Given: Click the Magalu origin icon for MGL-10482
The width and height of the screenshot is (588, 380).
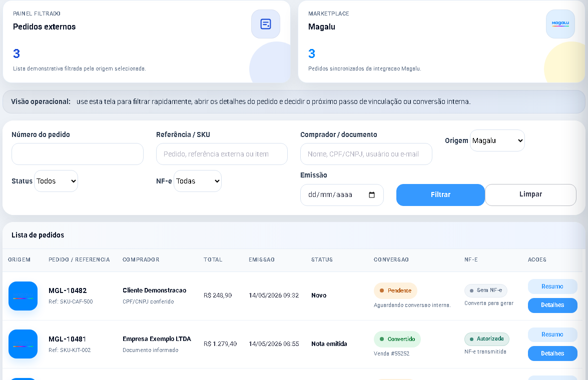Looking at the screenshot, I should [x=23, y=296].
